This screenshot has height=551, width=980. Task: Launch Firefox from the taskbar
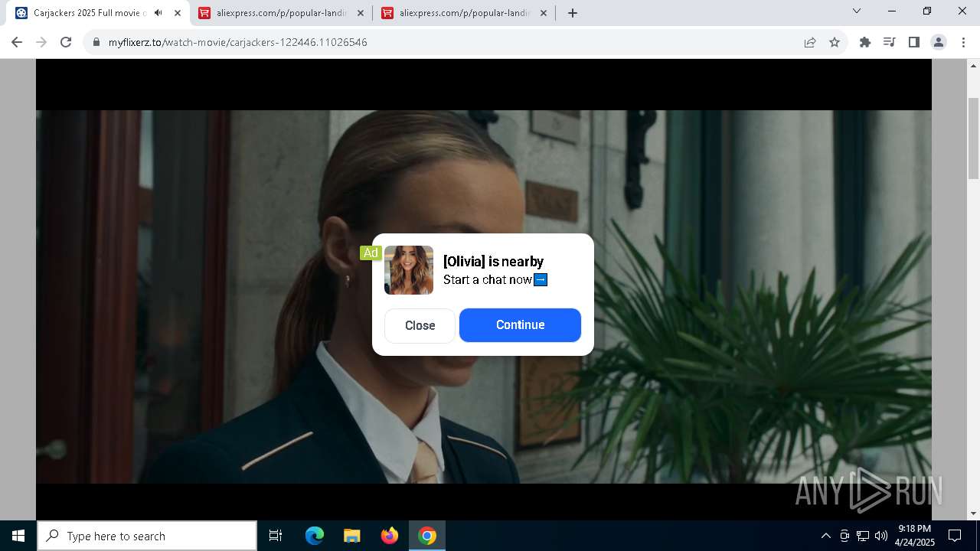point(390,536)
